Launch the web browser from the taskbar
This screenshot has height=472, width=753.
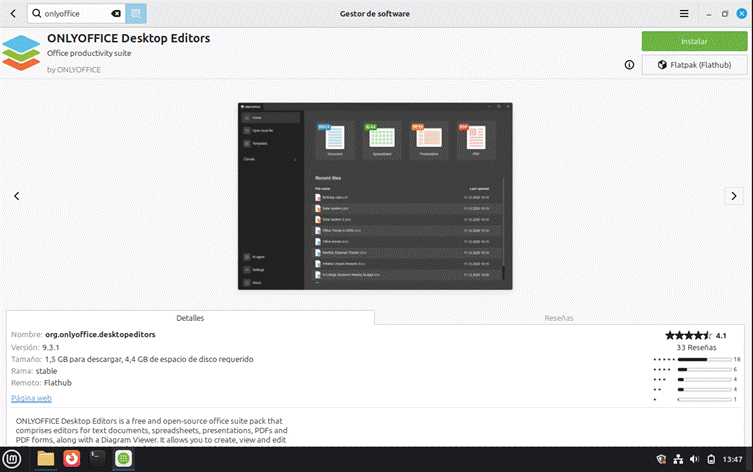pyautogui.click(x=72, y=459)
